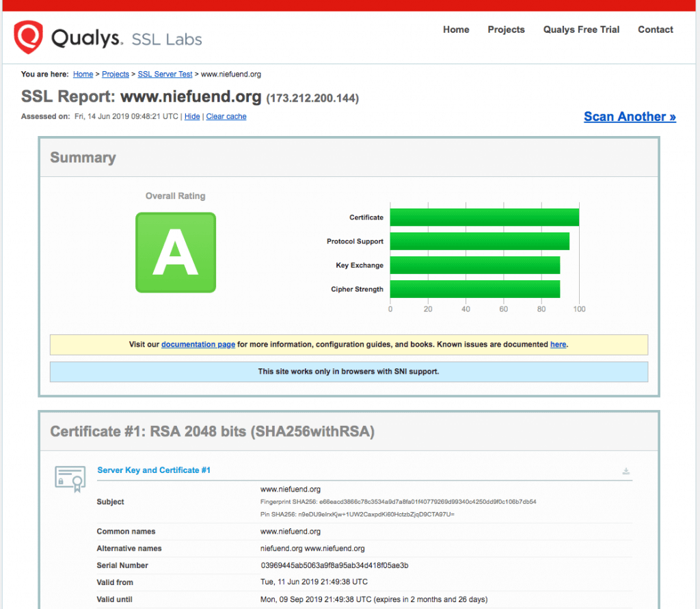Click the Hide link
This screenshot has width=700, height=609.
tap(192, 116)
